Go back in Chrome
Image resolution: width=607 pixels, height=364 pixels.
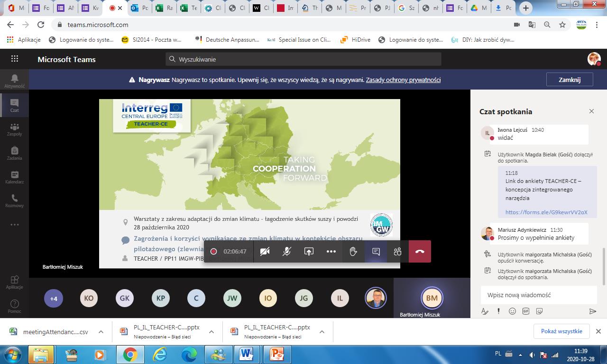(x=10, y=25)
